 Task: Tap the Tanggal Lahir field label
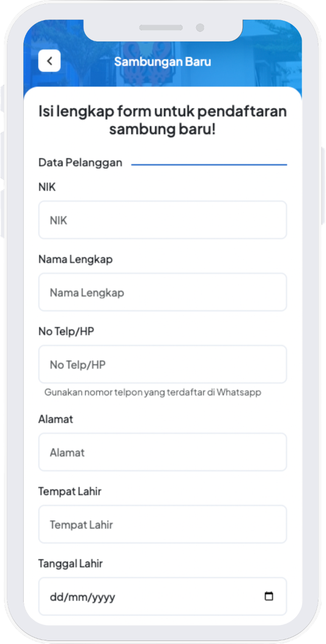[70, 564]
